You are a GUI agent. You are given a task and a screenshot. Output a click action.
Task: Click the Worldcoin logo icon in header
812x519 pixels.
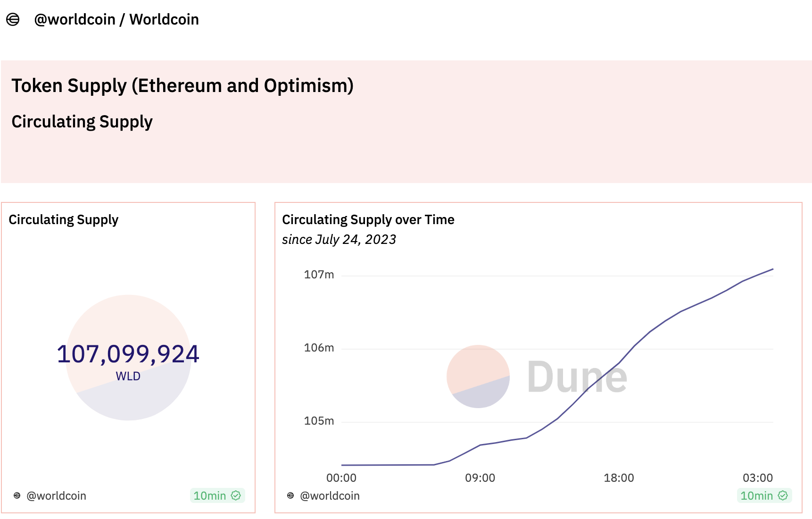tap(13, 19)
